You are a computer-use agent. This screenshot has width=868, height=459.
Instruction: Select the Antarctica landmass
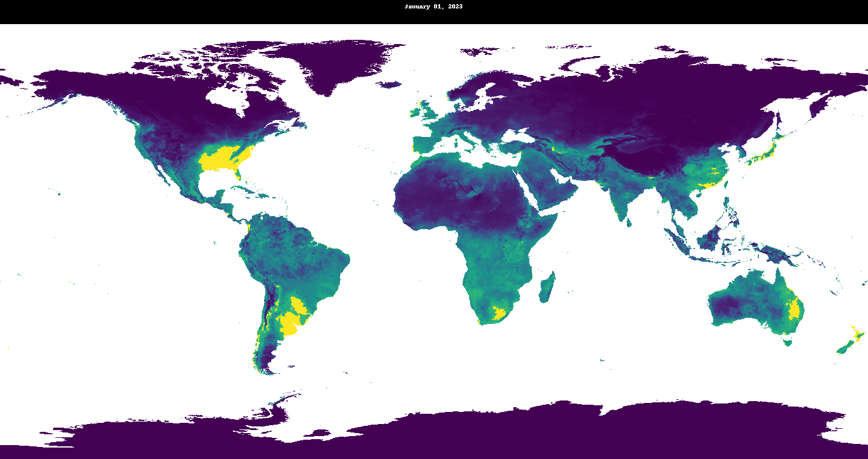click(482, 431)
